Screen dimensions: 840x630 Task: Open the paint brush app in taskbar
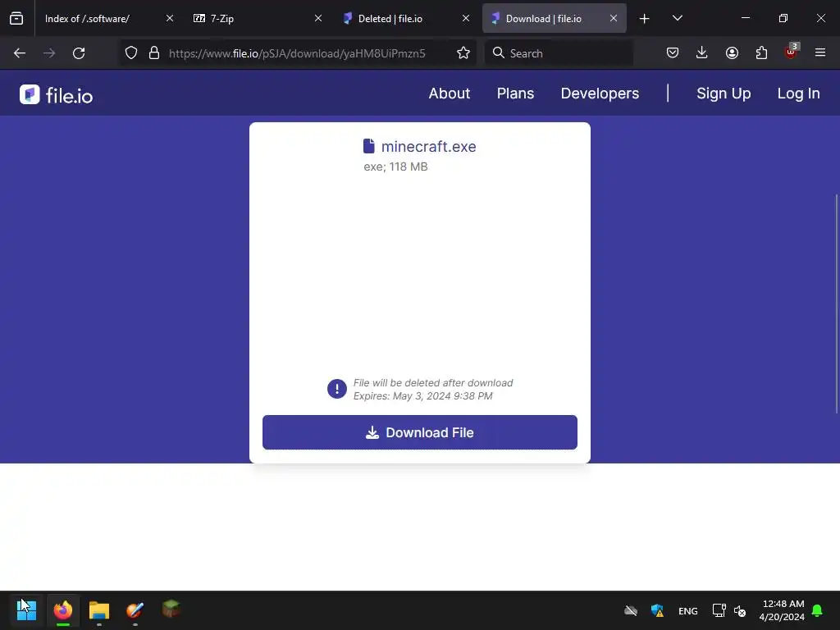point(135,609)
